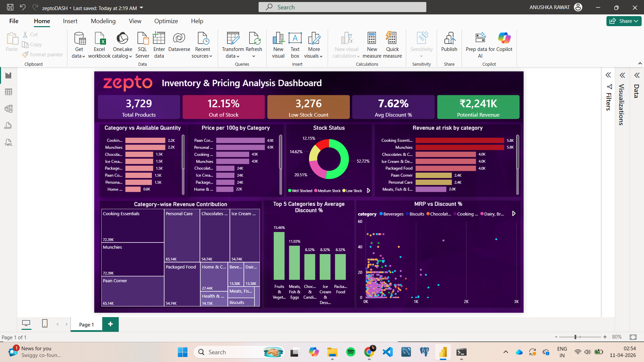Open More visuals dropdown

coord(314,45)
